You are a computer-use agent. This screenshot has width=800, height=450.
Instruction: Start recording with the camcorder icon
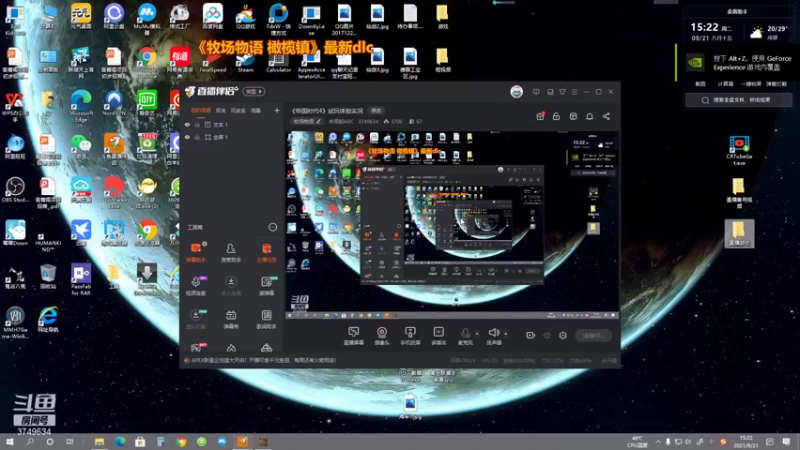pos(531,335)
